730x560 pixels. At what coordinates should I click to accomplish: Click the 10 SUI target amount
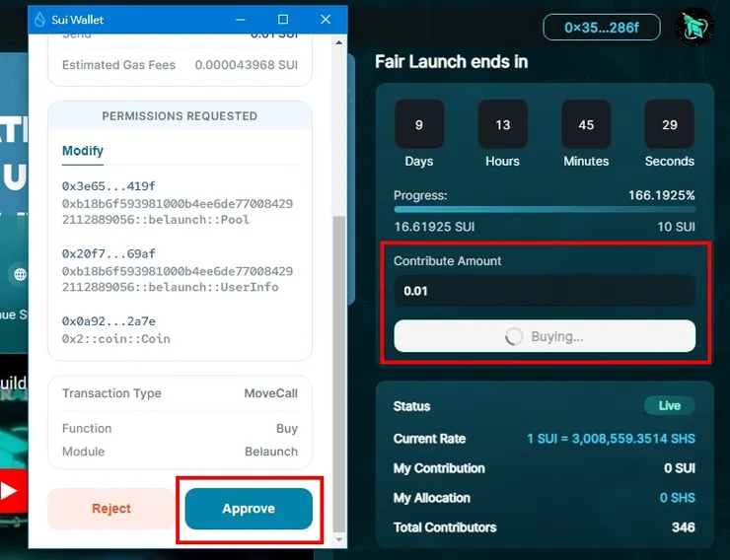[677, 227]
